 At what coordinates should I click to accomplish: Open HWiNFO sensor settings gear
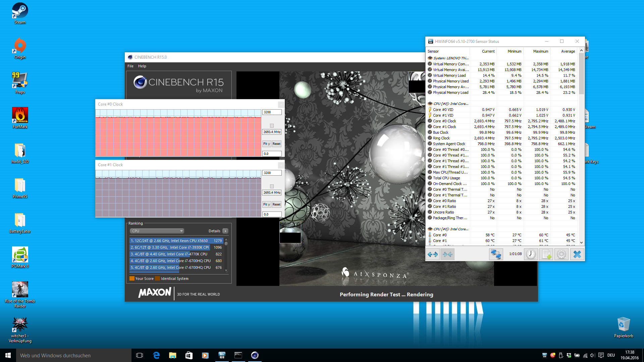coord(561,254)
